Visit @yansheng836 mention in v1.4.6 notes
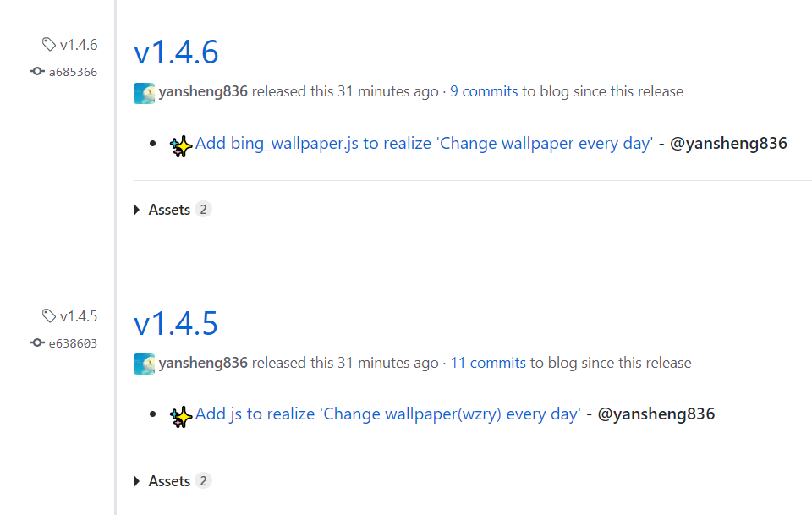812x515 pixels. coord(728,143)
